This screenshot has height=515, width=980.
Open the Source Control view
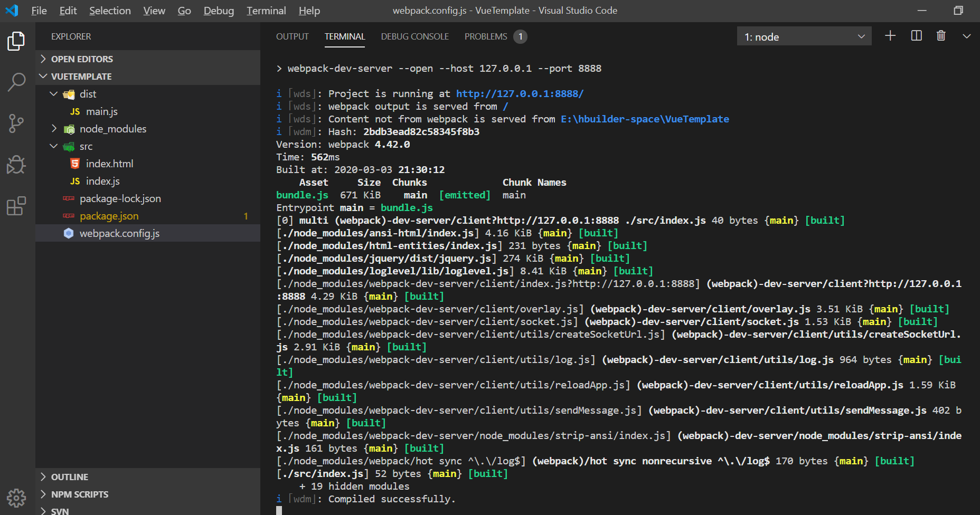16,123
